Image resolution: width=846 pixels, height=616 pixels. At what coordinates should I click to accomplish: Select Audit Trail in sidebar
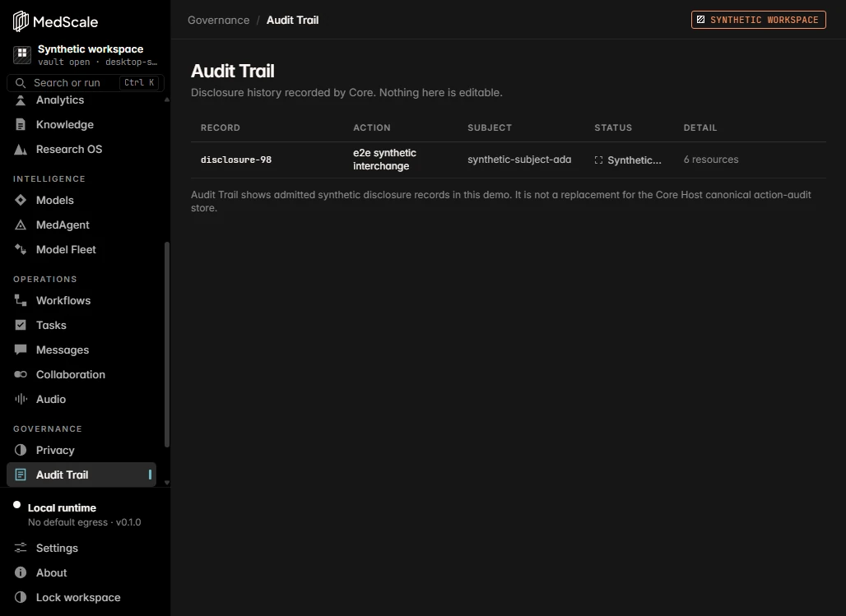[x=81, y=475]
